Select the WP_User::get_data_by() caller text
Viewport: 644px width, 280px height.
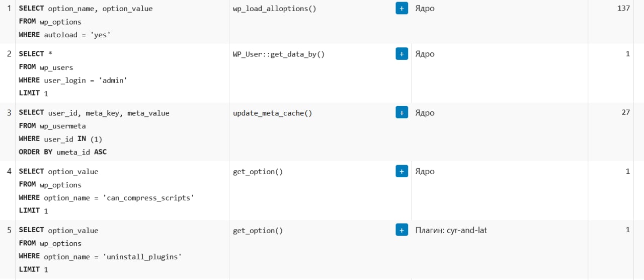(x=279, y=54)
